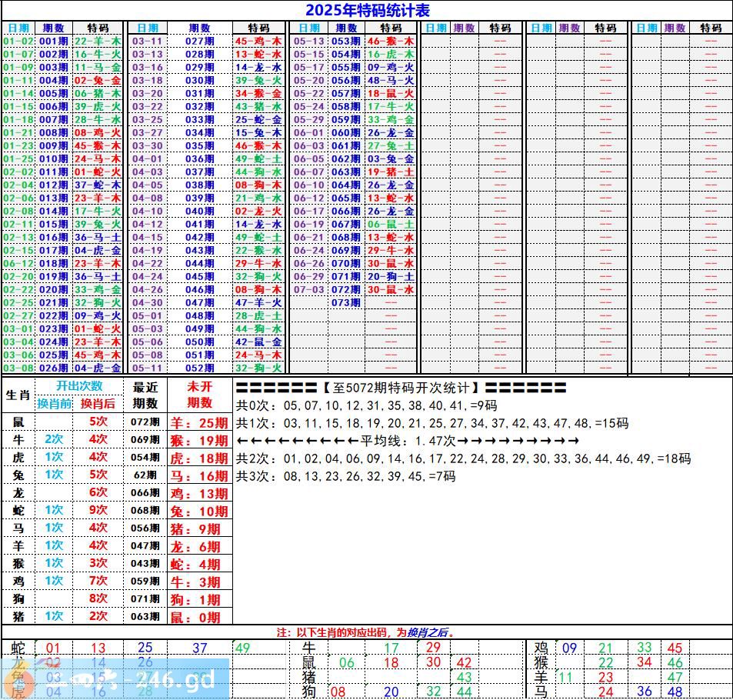The height and width of the screenshot is (700, 733).
Task: Click the cell "28-虎-土"
Action: pos(258,315)
